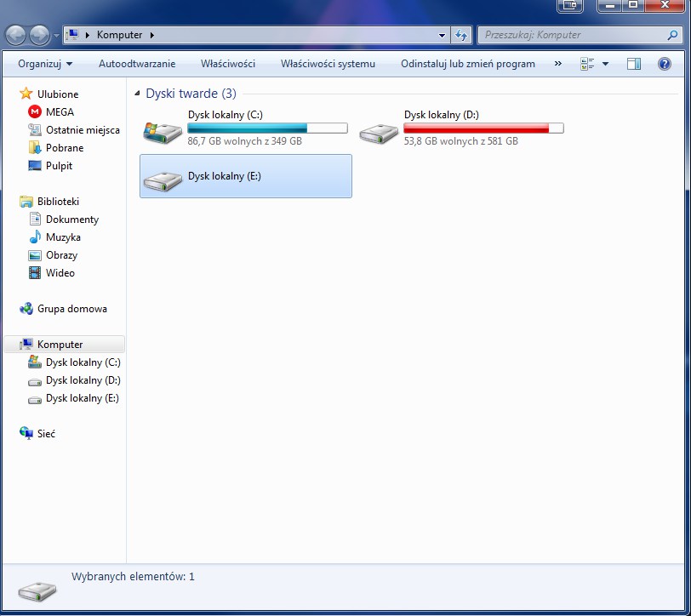691x616 pixels.
Task: Click the Ostatnie miejsca icon
Action: pyautogui.click(x=34, y=129)
